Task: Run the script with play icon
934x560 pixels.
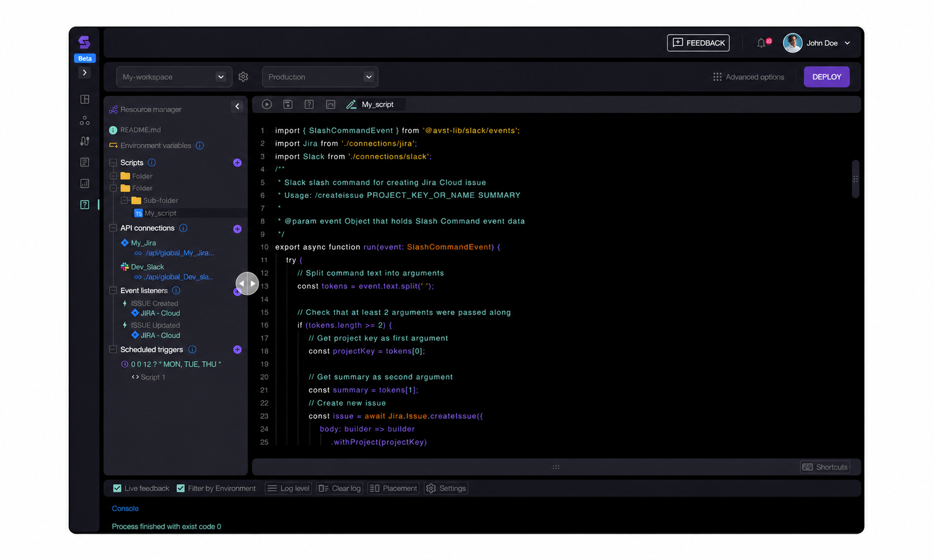Action: click(267, 104)
